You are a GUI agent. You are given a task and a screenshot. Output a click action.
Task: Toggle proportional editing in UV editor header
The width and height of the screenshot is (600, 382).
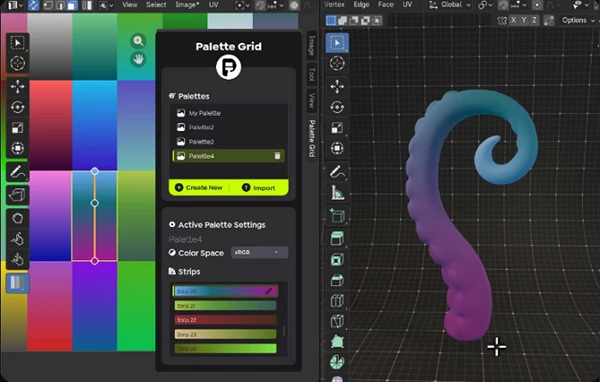tap(294, 5)
